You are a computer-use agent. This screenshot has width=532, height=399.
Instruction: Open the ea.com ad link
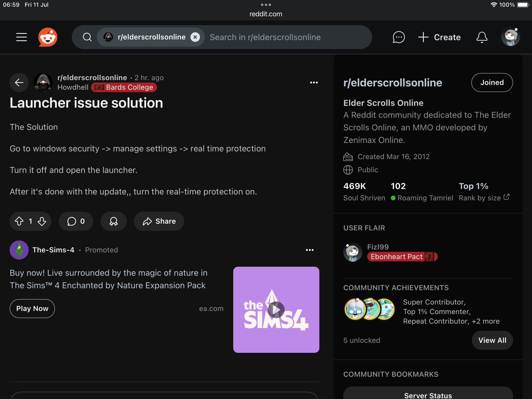tap(211, 308)
